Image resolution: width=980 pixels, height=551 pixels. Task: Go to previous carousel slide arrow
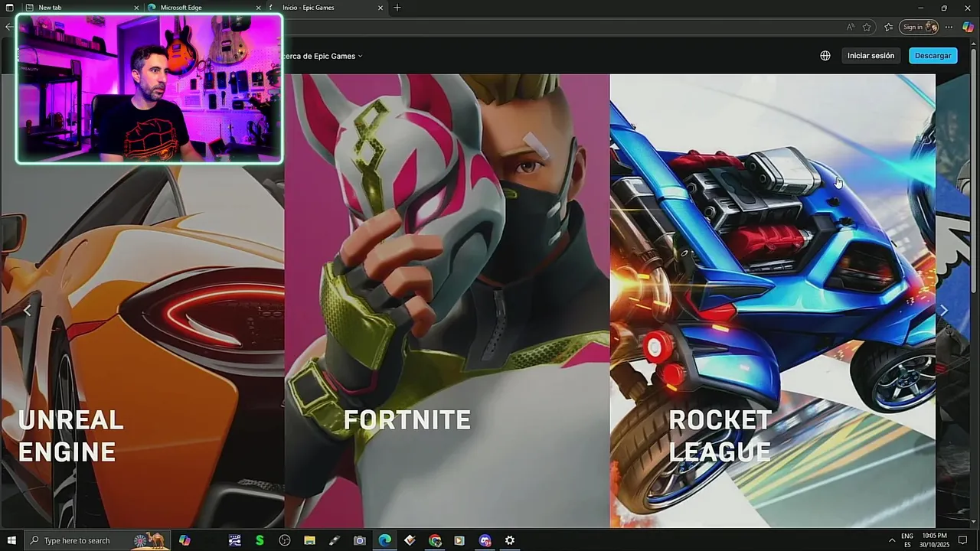(x=27, y=310)
